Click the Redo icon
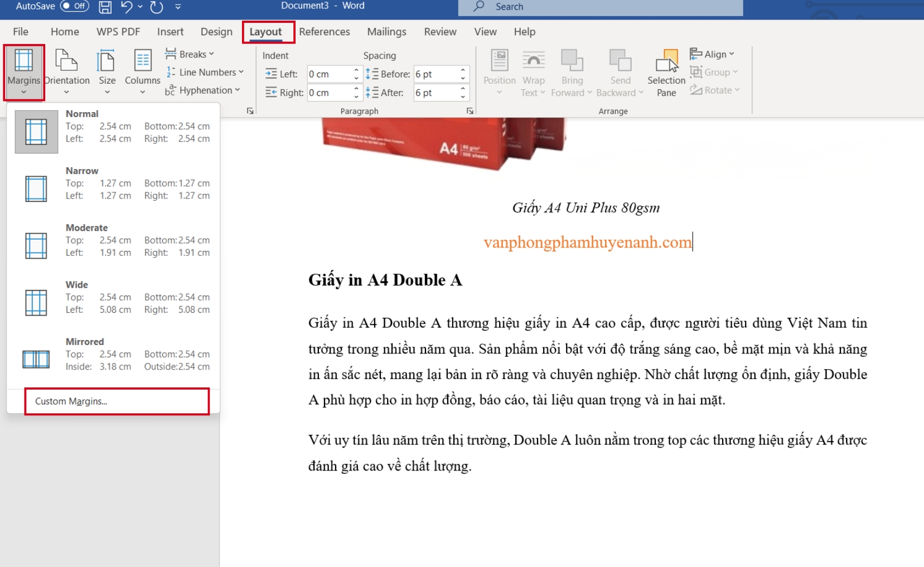Image resolution: width=924 pixels, height=567 pixels. (157, 7)
